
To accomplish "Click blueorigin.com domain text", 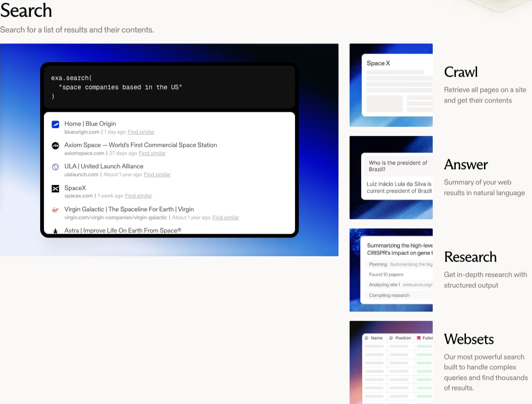I will [82, 132].
